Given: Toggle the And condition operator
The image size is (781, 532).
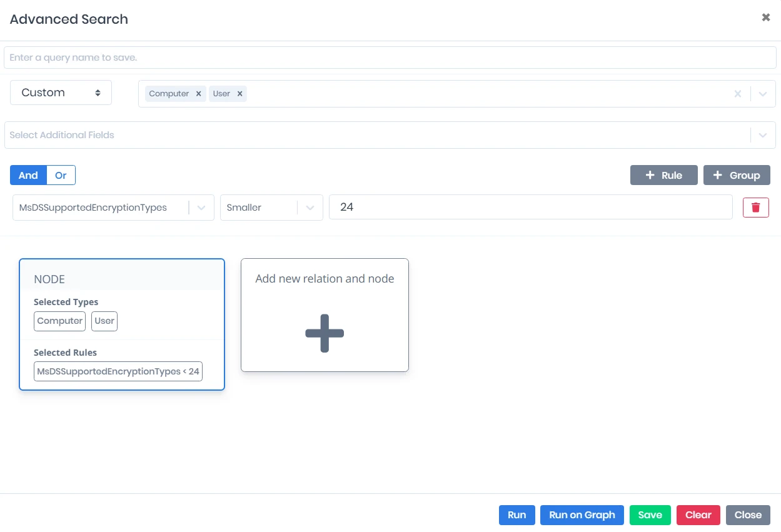Looking at the screenshot, I should (28, 175).
